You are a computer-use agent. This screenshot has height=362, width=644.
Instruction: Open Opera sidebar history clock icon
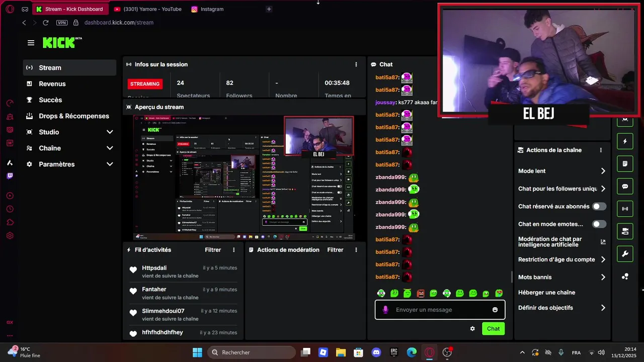[10, 209]
